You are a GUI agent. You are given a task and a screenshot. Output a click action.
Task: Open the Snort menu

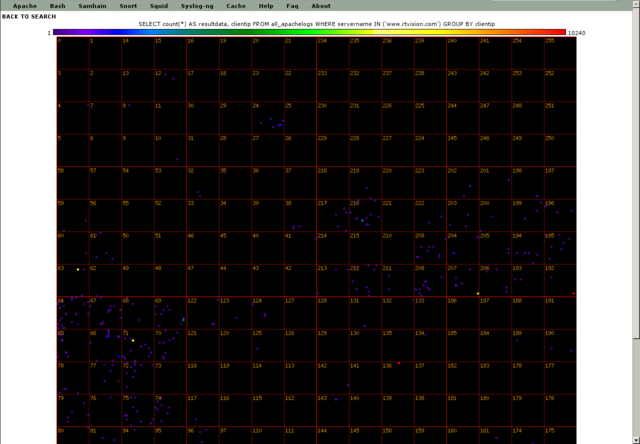(128, 6)
